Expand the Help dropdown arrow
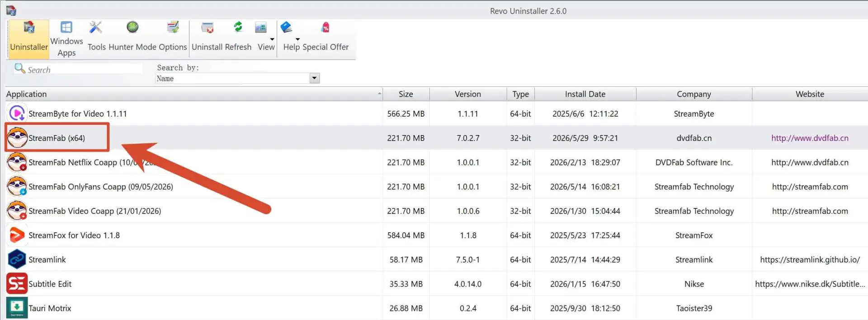The width and height of the screenshot is (868, 320). 297,39
